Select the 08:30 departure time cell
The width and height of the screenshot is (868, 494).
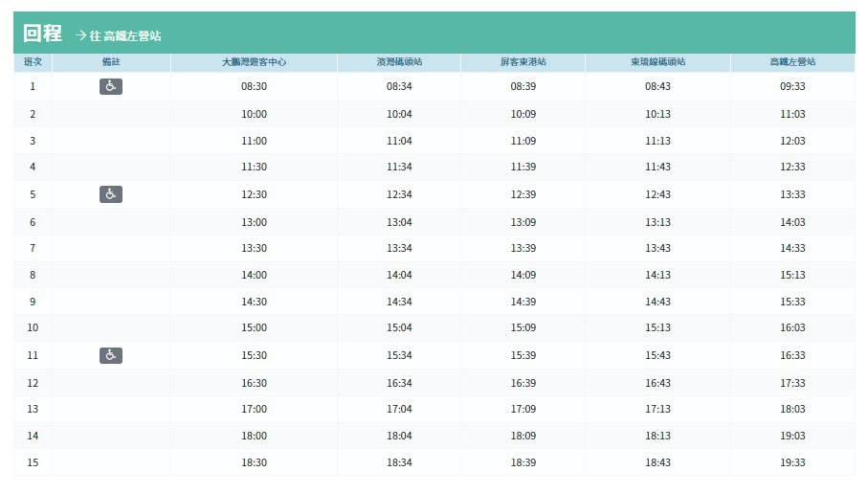coord(254,86)
